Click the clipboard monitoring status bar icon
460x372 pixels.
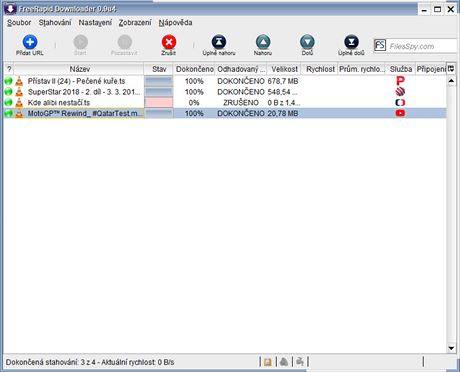click(268, 362)
